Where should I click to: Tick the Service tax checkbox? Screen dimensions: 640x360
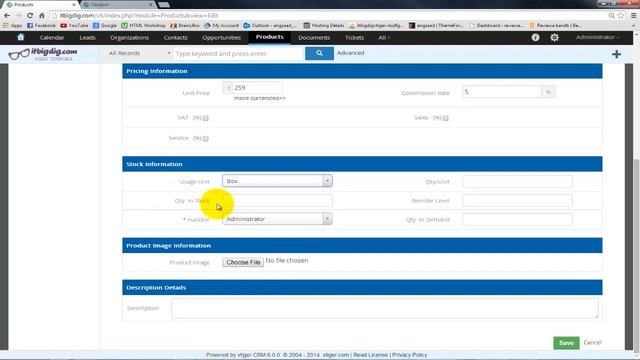tap(206, 138)
